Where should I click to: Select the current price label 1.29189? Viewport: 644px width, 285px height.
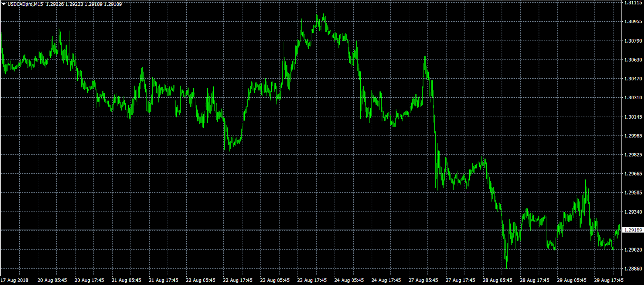tap(633, 230)
